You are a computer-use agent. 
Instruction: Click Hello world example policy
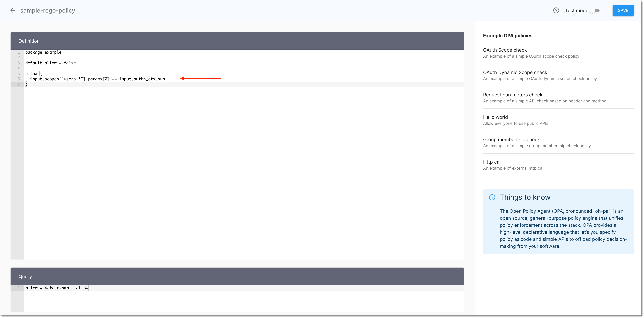(x=496, y=117)
